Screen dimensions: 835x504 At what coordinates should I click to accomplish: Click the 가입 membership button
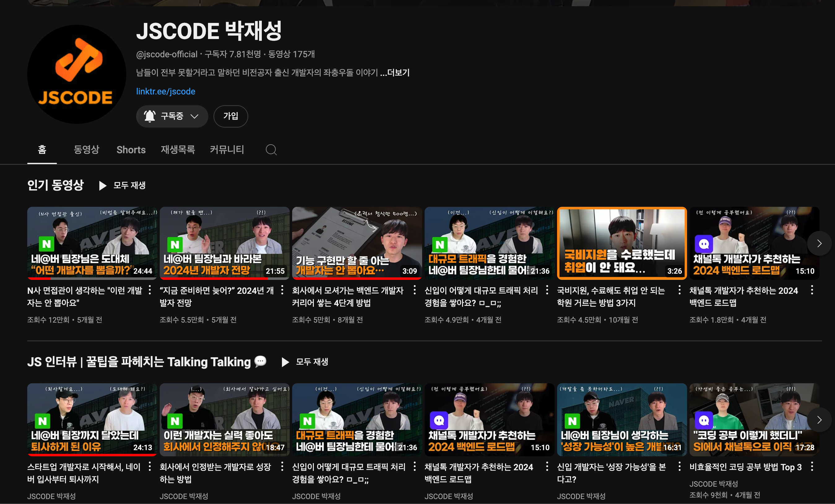[x=231, y=116]
